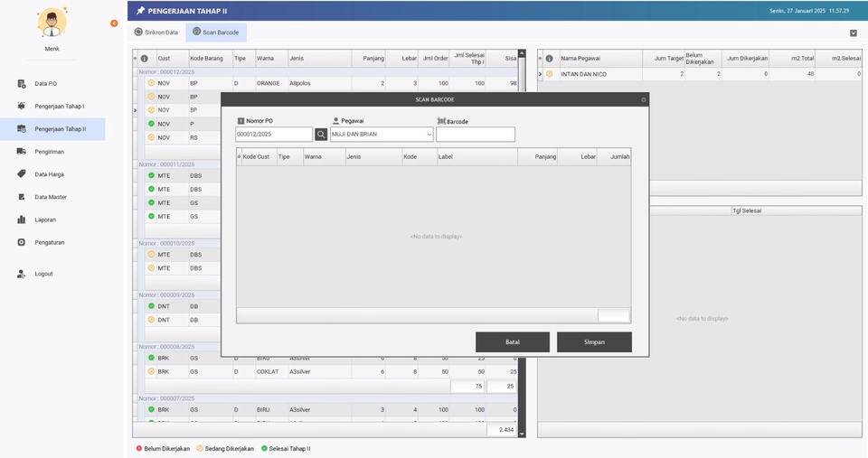The height and width of the screenshot is (458, 868).
Task: Click dialog grid column chooser asterisk
Action: click(x=239, y=156)
